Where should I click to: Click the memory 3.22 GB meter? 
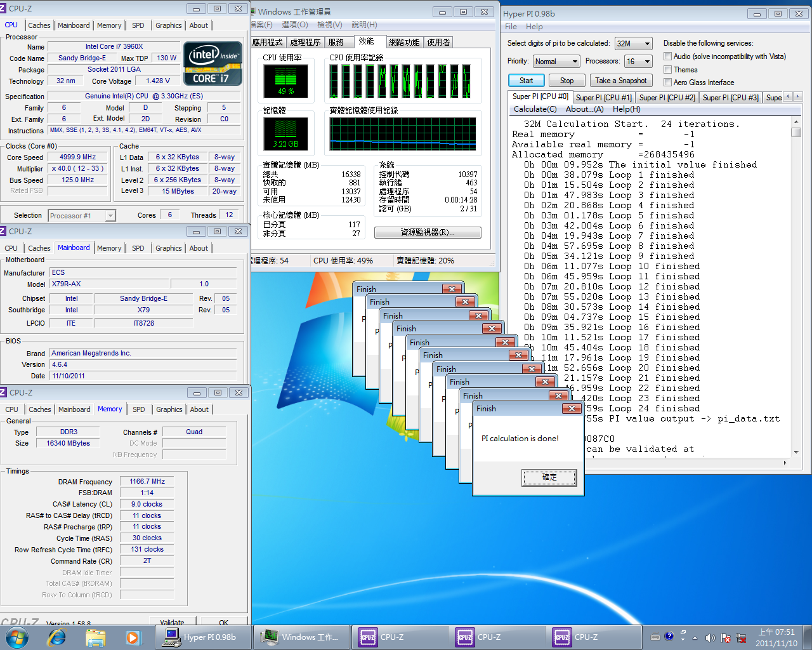pos(285,134)
